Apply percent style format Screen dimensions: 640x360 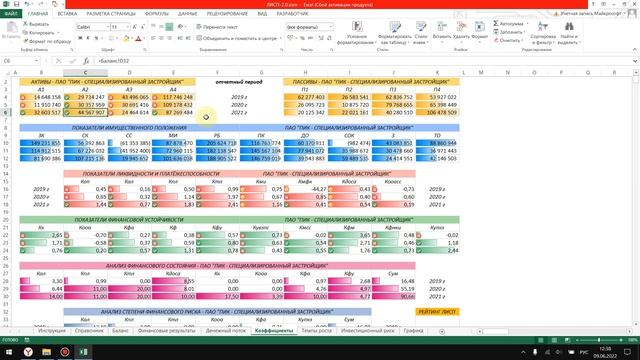(x=302, y=38)
